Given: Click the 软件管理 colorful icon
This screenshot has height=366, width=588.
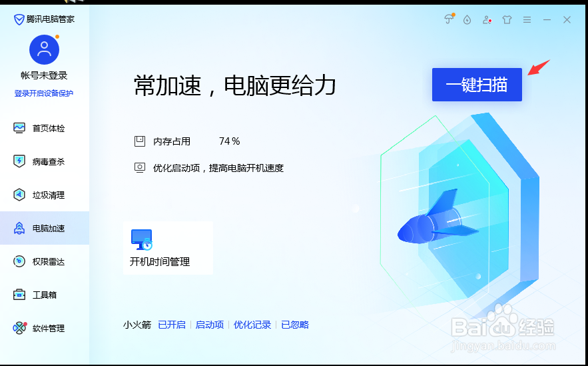Looking at the screenshot, I should (19, 328).
